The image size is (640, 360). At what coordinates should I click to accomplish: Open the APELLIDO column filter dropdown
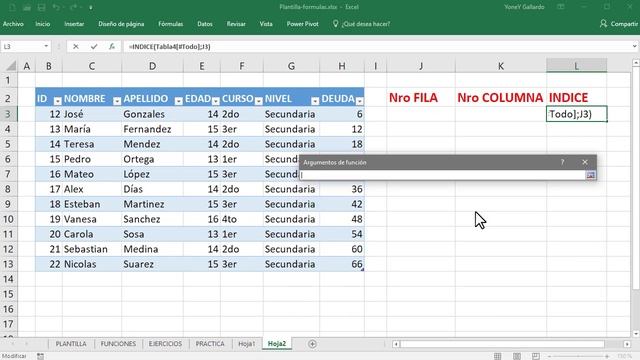pos(178,101)
